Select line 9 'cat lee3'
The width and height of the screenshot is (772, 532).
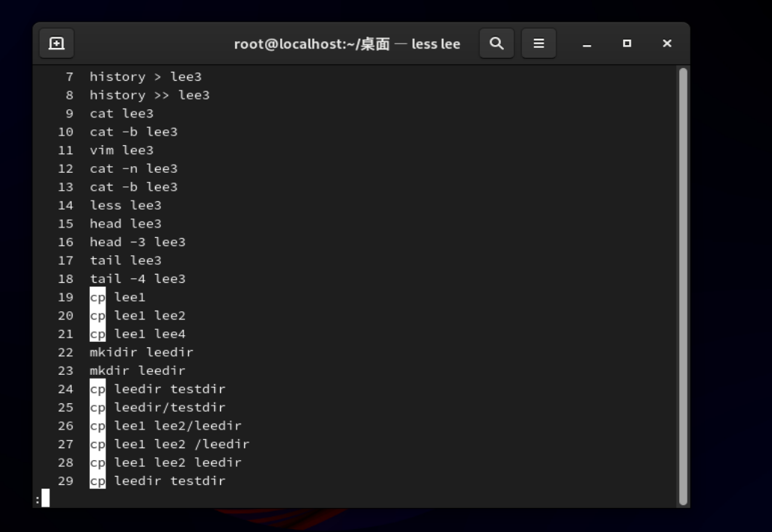[x=121, y=114]
